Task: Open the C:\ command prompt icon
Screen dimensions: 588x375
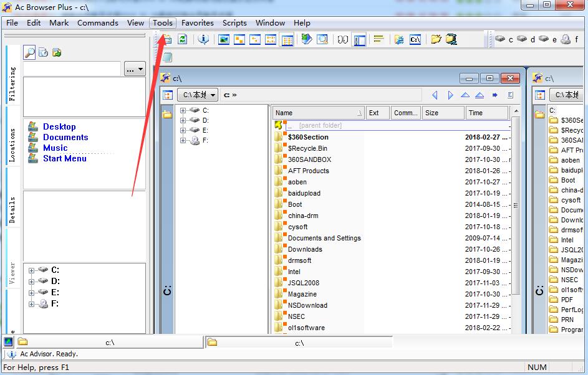Action: point(415,39)
